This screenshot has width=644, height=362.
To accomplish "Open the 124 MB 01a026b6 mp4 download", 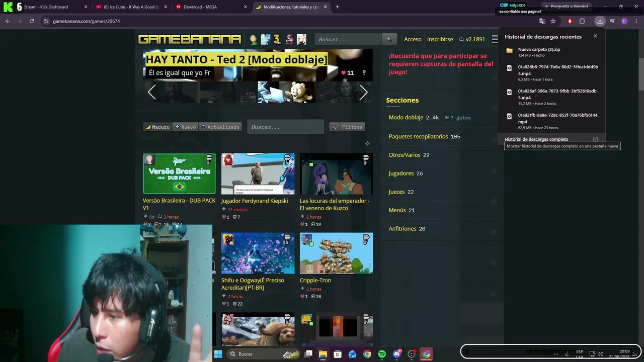I will (x=552, y=73).
